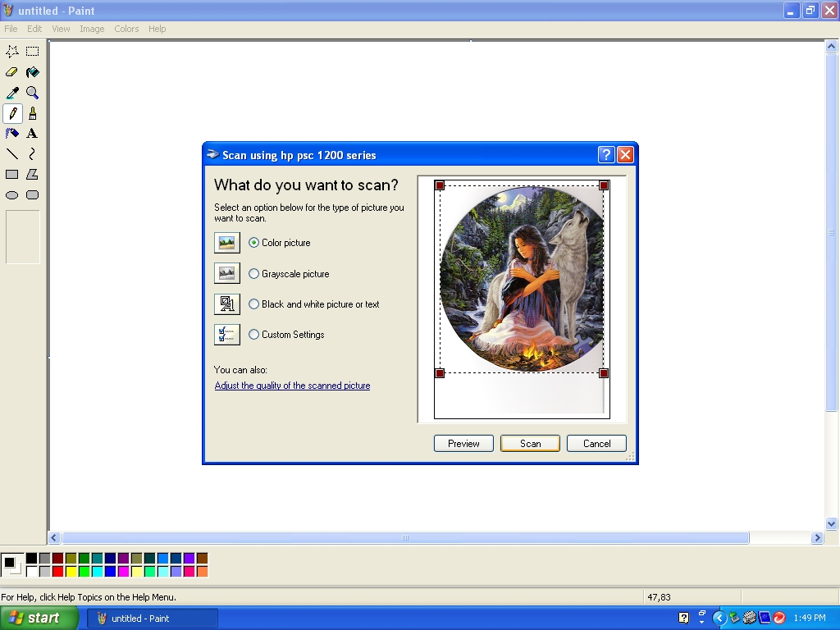Select the Airbrush spray tool

[11, 134]
